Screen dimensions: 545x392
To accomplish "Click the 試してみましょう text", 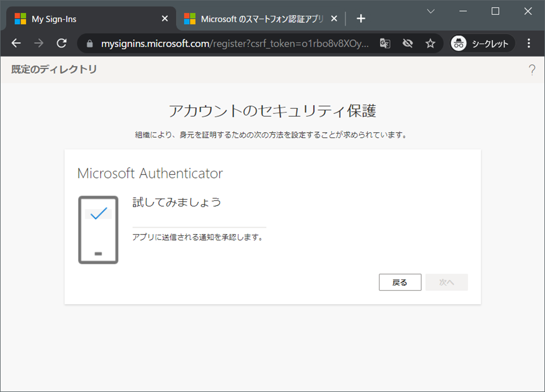I will (177, 202).
